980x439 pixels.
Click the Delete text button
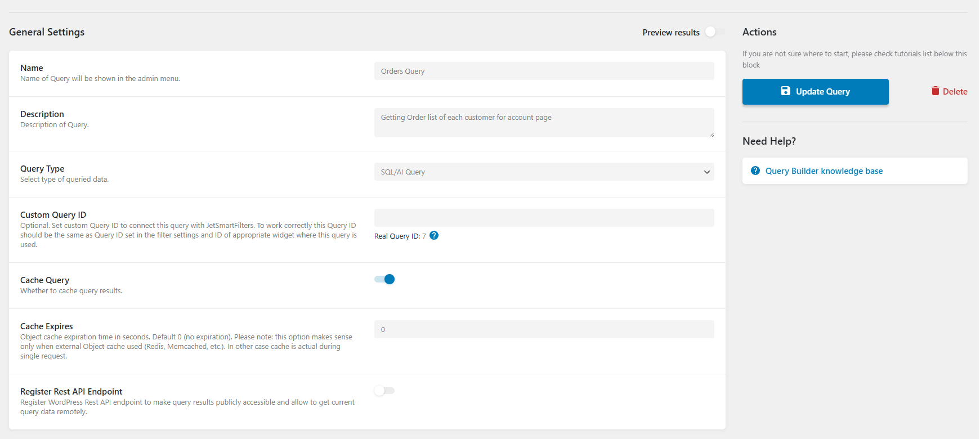click(x=955, y=92)
